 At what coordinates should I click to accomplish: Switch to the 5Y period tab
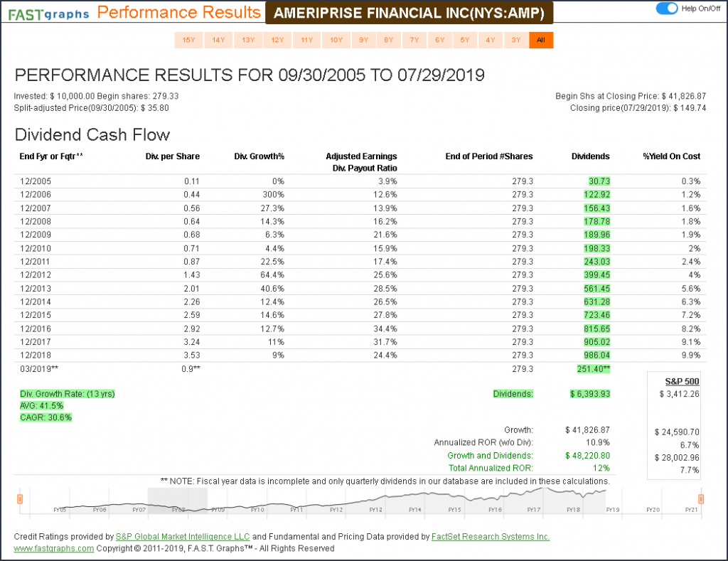465,40
